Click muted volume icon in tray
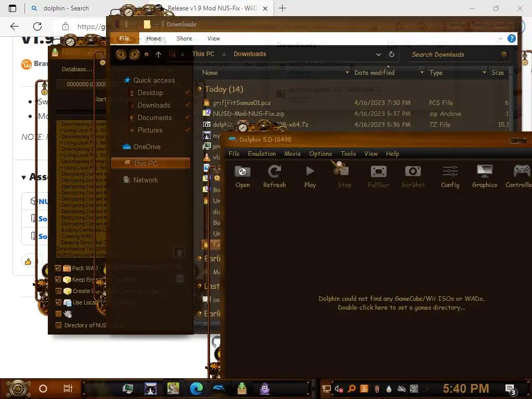Screen dimensions: 532x399 tap(339, 389)
